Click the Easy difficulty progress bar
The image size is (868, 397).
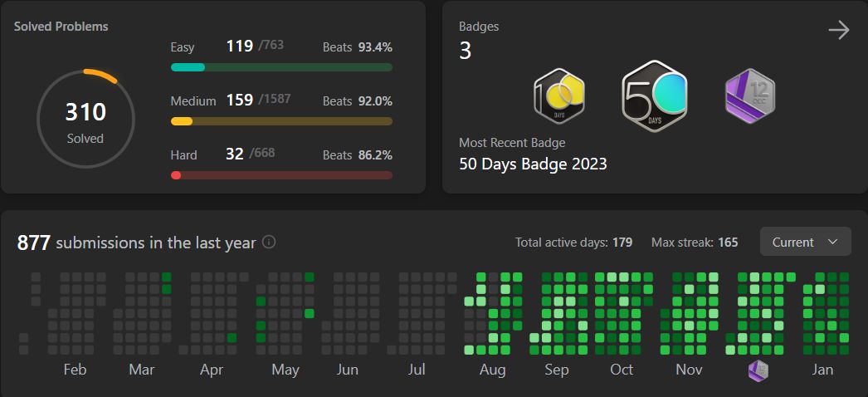tap(282, 67)
